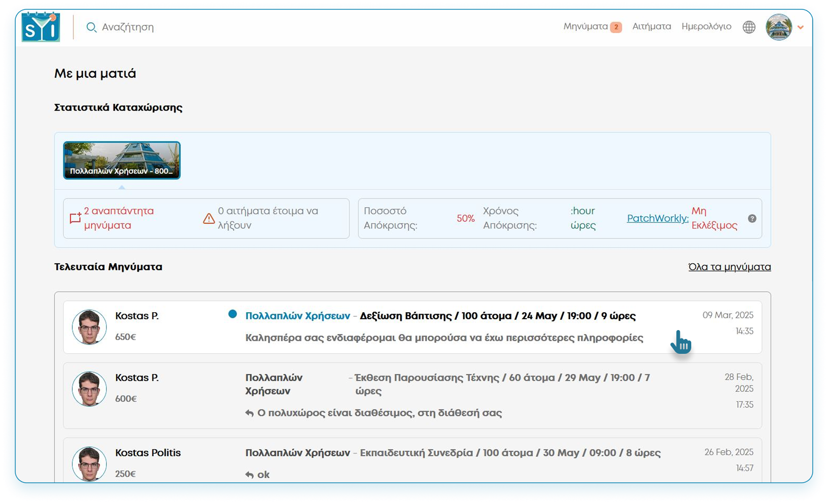
Task: Open the Μηνύματα menu item
Action: click(585, 27)
